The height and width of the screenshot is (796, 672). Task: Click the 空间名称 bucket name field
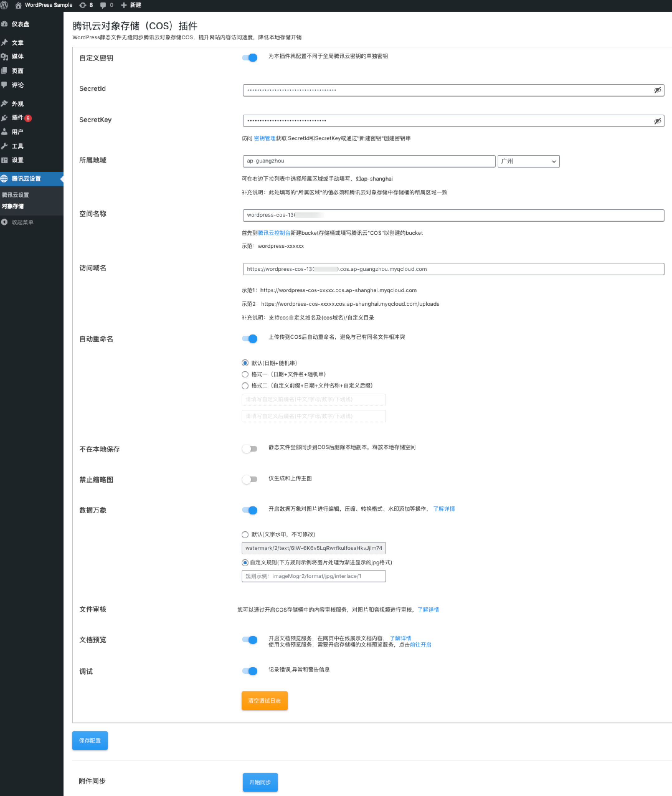click(453, 215)
